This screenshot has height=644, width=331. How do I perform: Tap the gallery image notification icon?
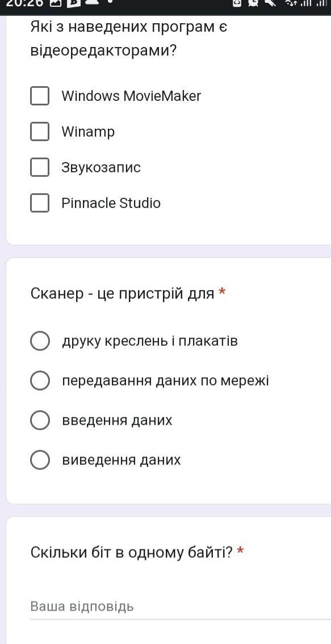click(x=55, y=3)
